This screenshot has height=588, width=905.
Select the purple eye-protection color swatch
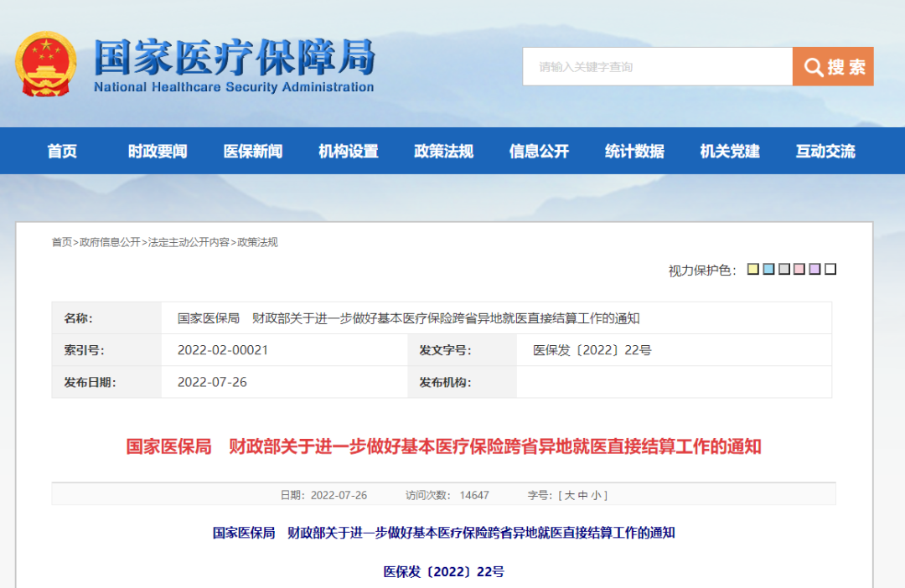click(x=815, y=269)
